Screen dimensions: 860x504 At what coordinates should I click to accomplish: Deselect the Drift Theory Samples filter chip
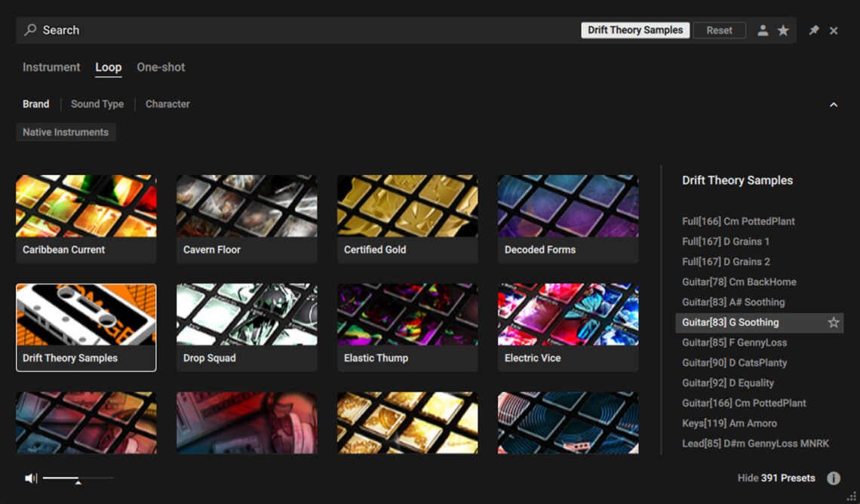click(x=634, y=30)
